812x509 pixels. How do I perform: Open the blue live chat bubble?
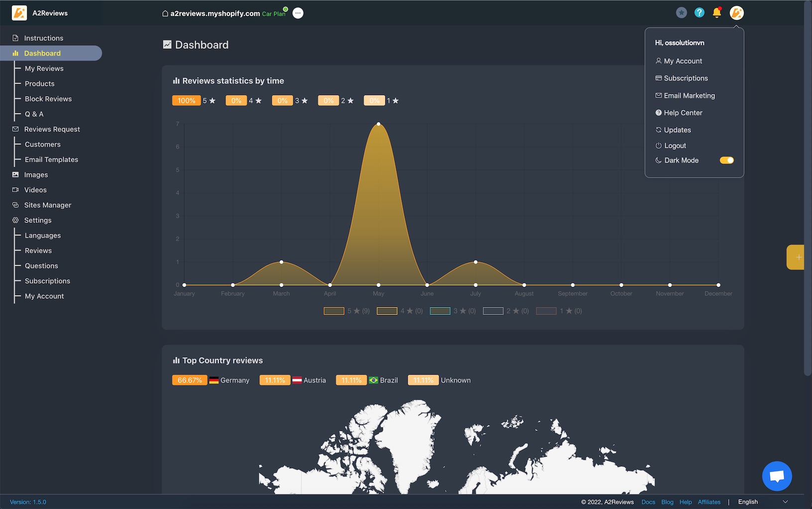(x=777, y=476)
